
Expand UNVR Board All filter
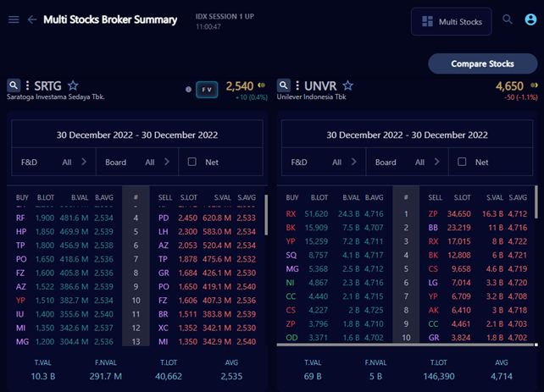tap(407, 162)
